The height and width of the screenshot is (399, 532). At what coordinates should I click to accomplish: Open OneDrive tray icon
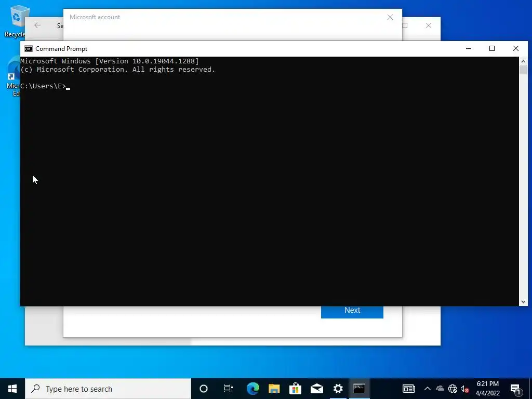[x=440, y=389]
